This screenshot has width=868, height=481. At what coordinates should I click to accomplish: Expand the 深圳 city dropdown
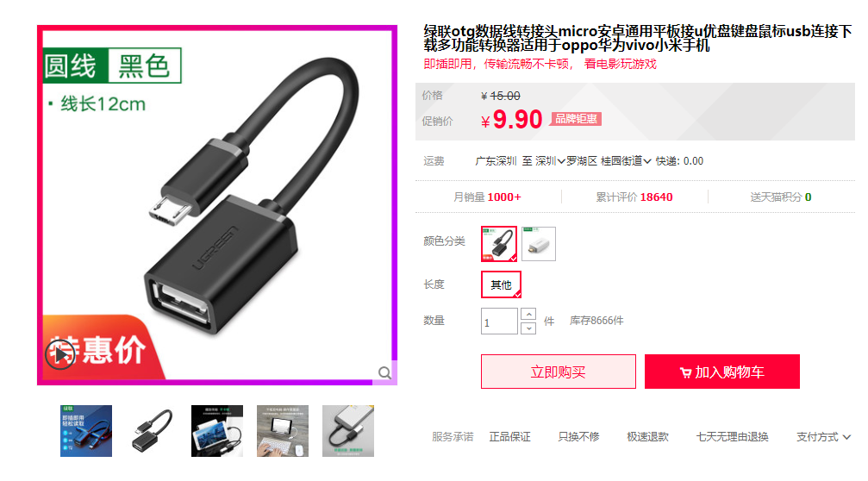point(550,161)
